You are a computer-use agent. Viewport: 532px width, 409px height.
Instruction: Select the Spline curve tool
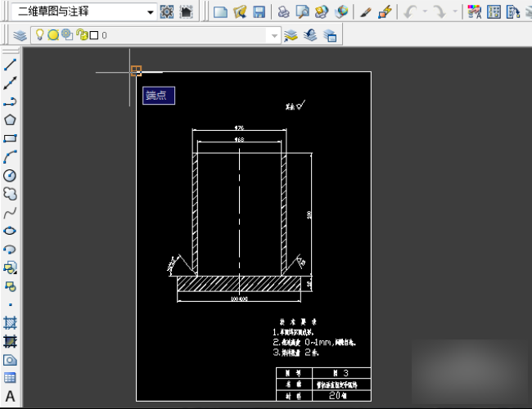pos(10,213)
